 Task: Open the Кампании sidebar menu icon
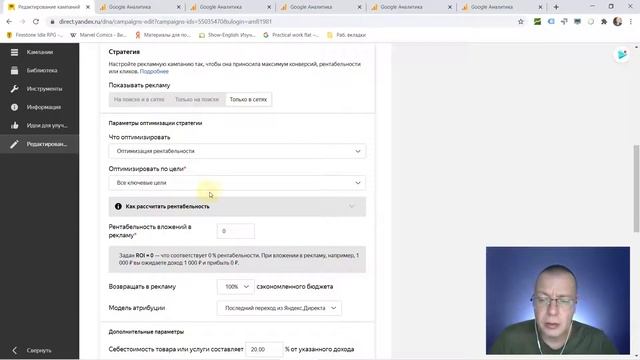(14, 52)
